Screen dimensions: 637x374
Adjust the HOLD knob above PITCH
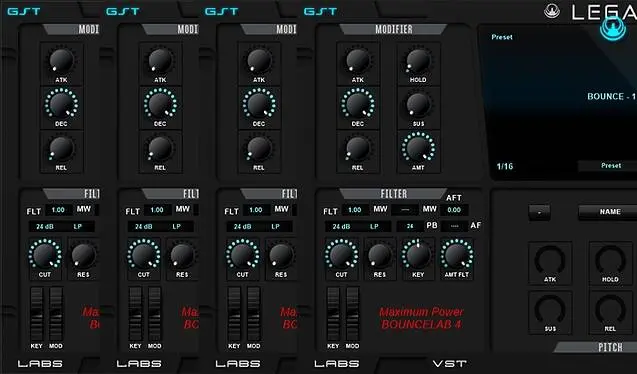click(610, 260)
